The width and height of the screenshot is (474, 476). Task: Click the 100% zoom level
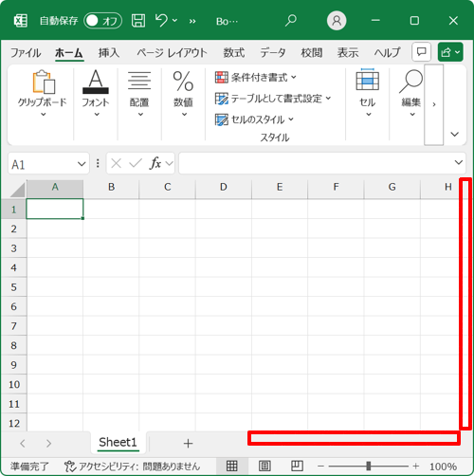point(443,467)
